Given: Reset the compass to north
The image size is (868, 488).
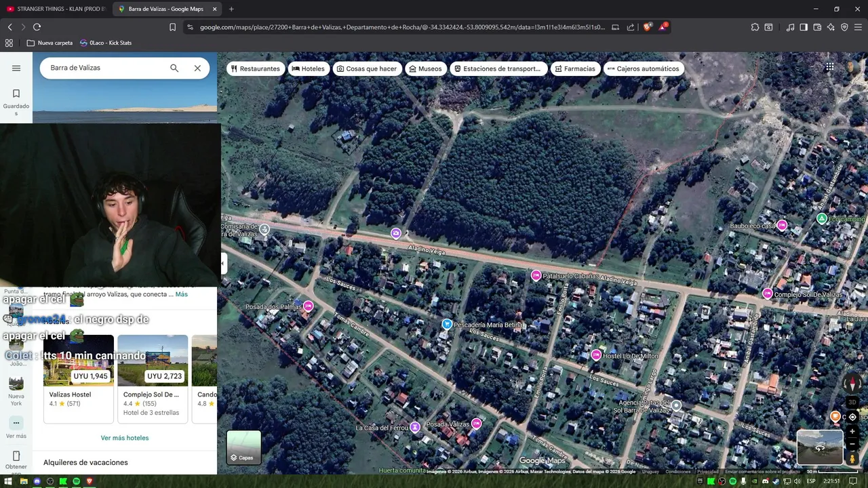Looking at the screenshot, I should coord(852,384).
